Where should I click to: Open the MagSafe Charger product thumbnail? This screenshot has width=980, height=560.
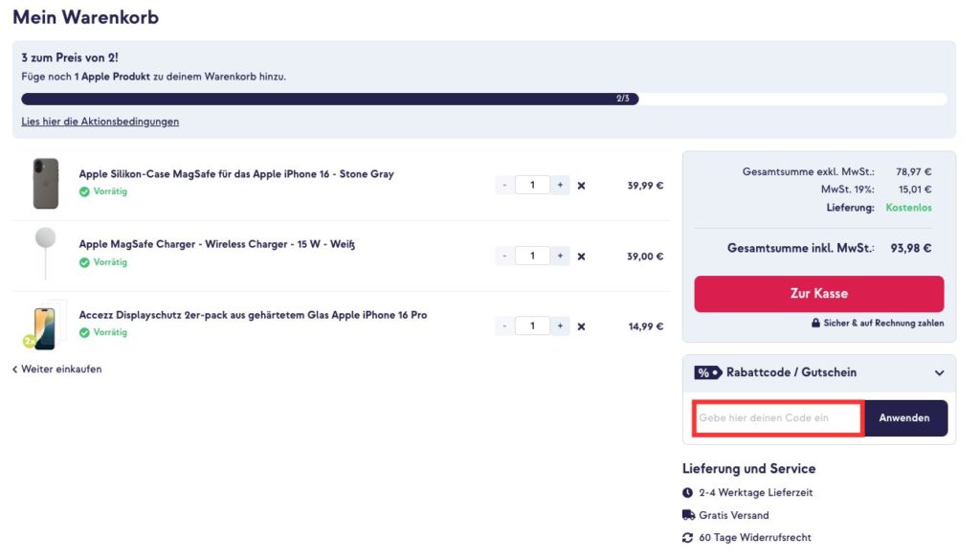click(46, 253)
